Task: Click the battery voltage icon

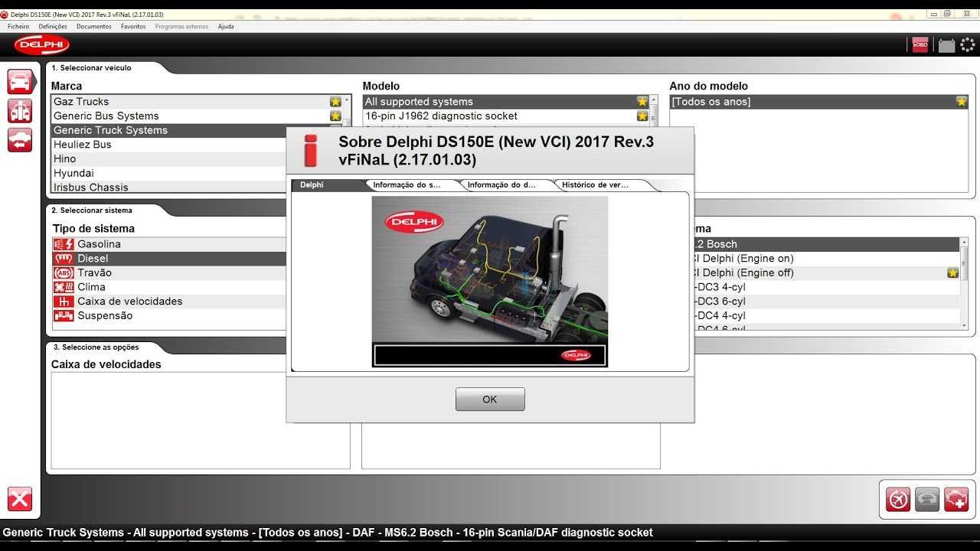Action: [947, 45]
